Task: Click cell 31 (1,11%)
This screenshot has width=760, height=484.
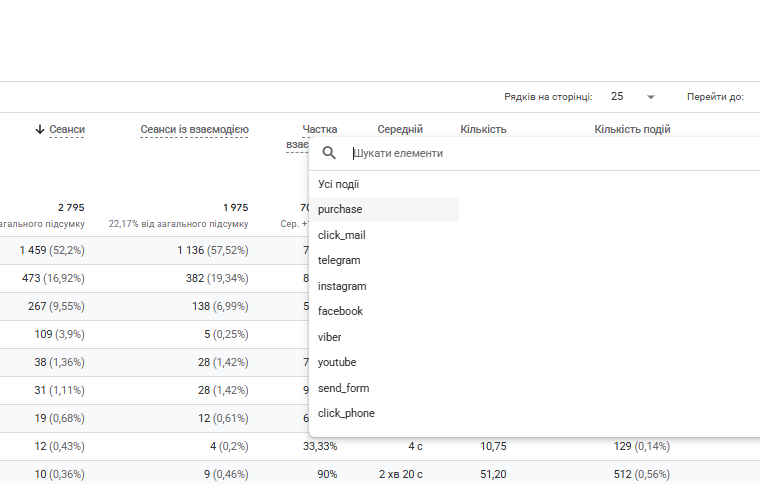Action: (x=59, y=390)
